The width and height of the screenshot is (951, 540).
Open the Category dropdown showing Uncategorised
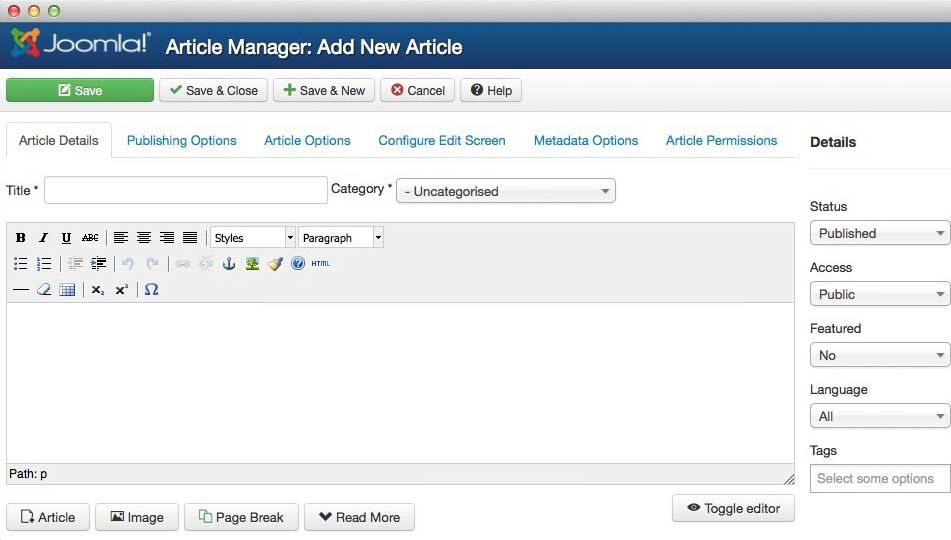tap(505, 191)
